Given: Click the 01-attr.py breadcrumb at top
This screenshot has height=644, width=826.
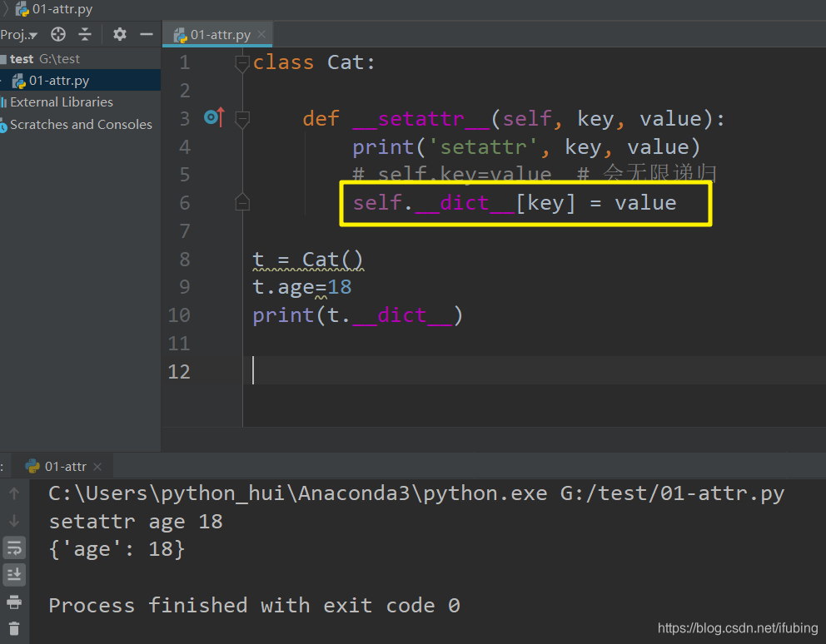Looking at the screenshot, I should (x=54, y=9).
